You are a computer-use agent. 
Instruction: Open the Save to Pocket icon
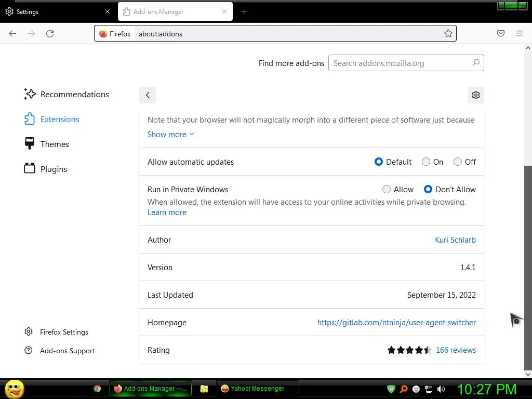click(x=501, y=33)
